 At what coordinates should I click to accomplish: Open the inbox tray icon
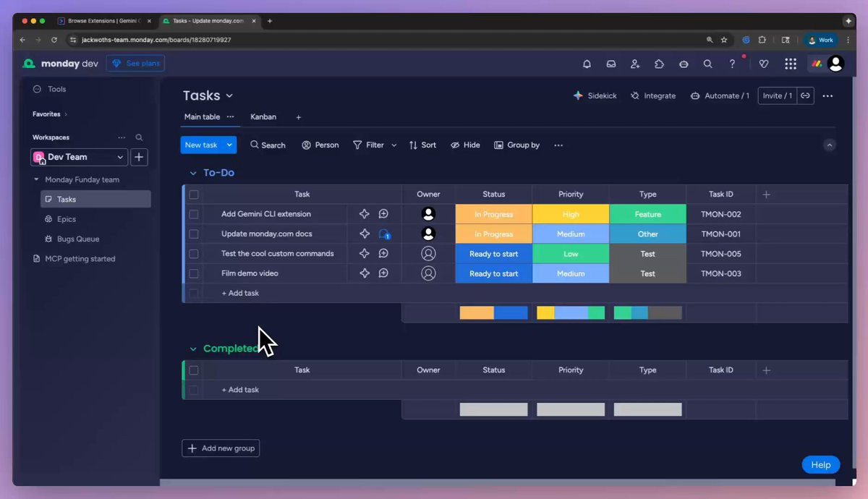pyautogui.click(x=611, y=64)
